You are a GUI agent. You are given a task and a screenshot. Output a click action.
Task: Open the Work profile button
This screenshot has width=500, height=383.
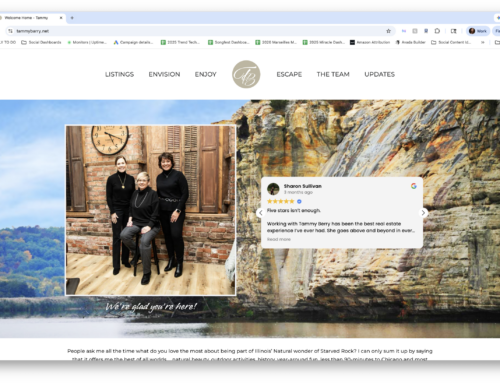pyautogui.click(x=478, y=31)
